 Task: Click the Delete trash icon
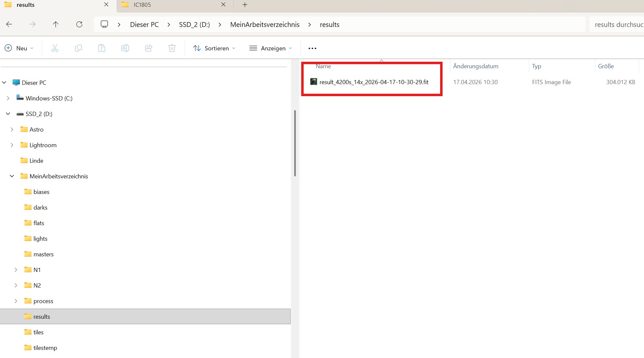[172, 48]
